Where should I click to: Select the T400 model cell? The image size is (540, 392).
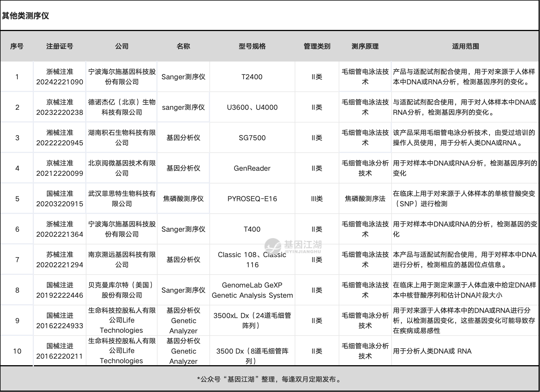pos(252,229)
